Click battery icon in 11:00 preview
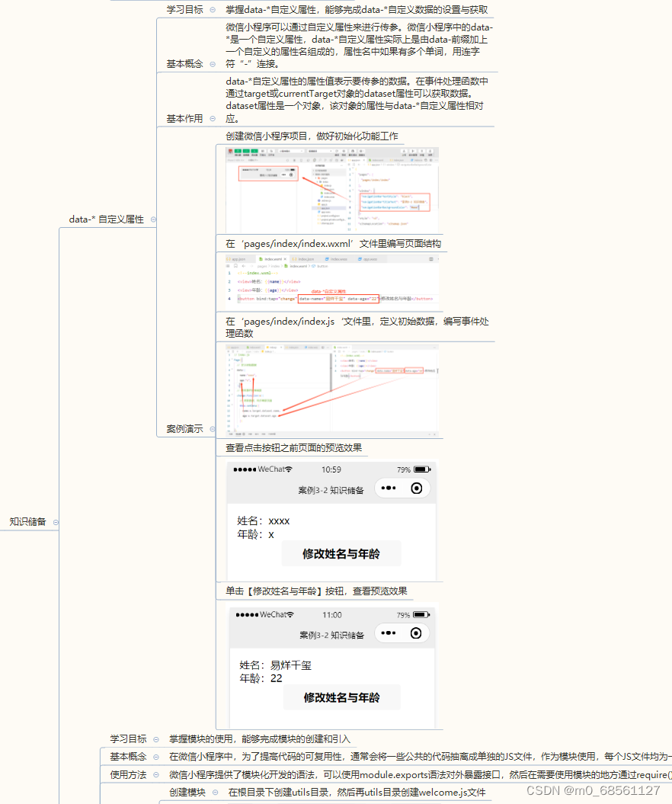 pyautogui.click(x=422, y=614)
